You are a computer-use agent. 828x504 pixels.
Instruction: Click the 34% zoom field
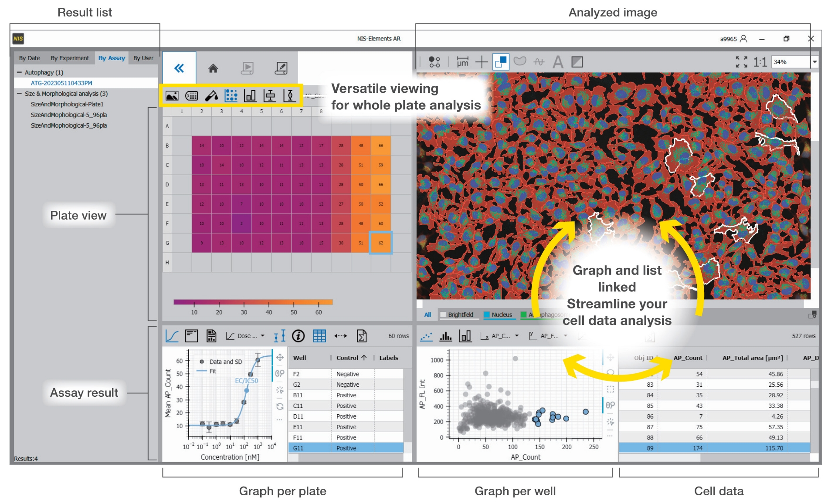pyautogui.click(x=791, y=62)
